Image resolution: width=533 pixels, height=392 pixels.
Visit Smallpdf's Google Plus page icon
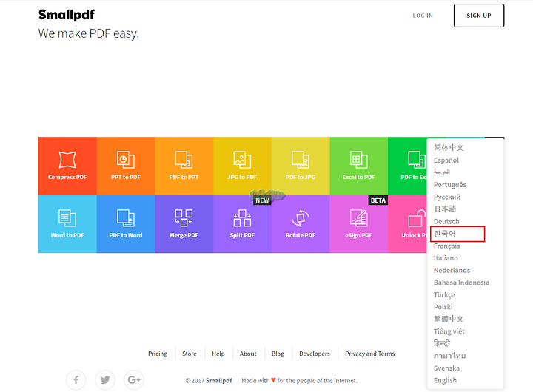134,379
